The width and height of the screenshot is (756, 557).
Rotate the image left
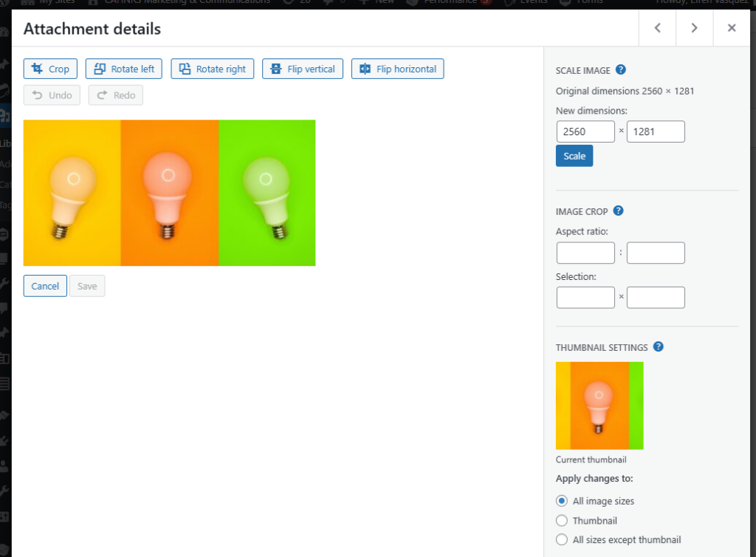click(123, 68)
